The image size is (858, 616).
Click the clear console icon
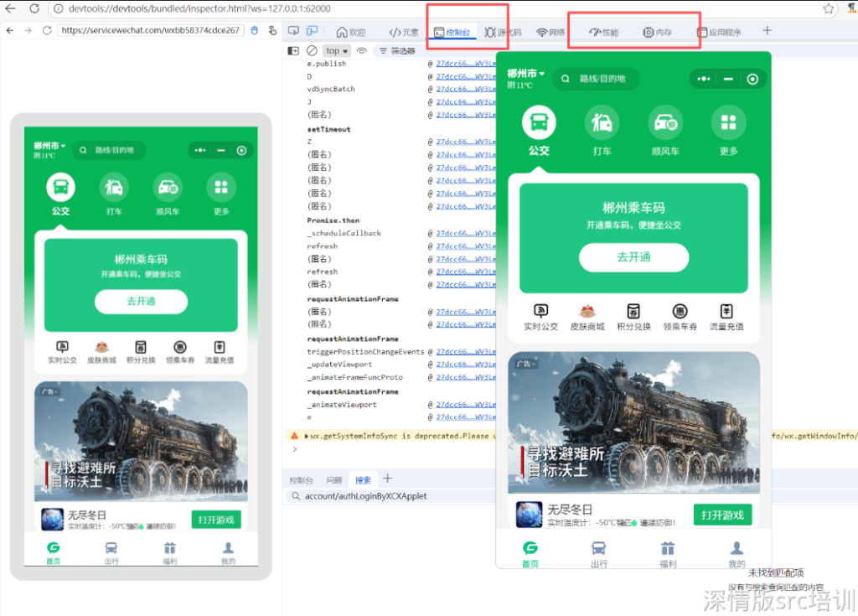[x=312, y=51]
